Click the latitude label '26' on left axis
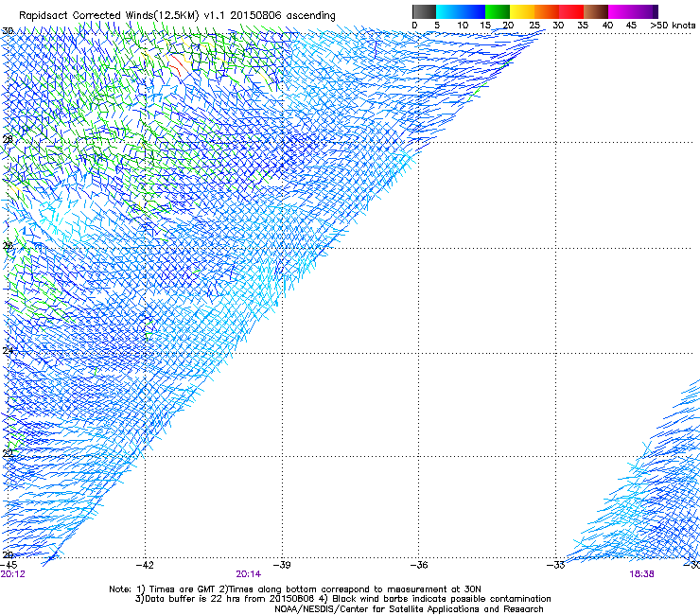This screenshot has height=615, width=700. tap(8, 246)
